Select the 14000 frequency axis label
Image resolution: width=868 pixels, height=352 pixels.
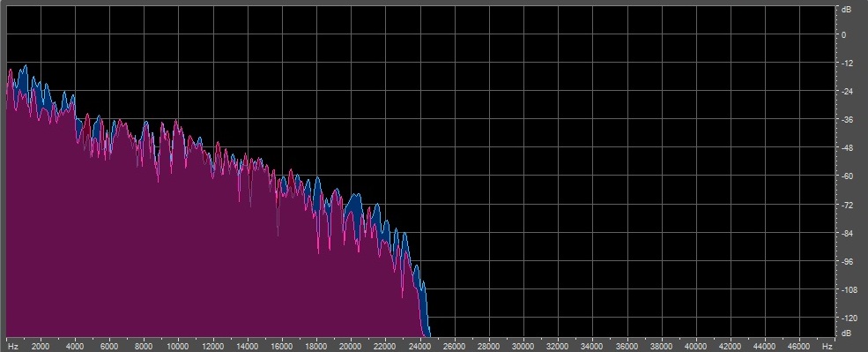point(248,347)
